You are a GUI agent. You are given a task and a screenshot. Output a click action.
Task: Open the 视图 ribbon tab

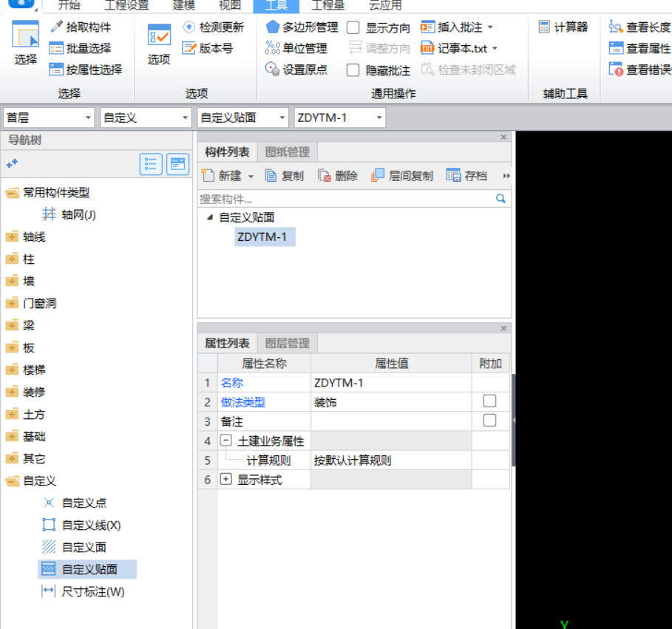(x=230, y=5)
